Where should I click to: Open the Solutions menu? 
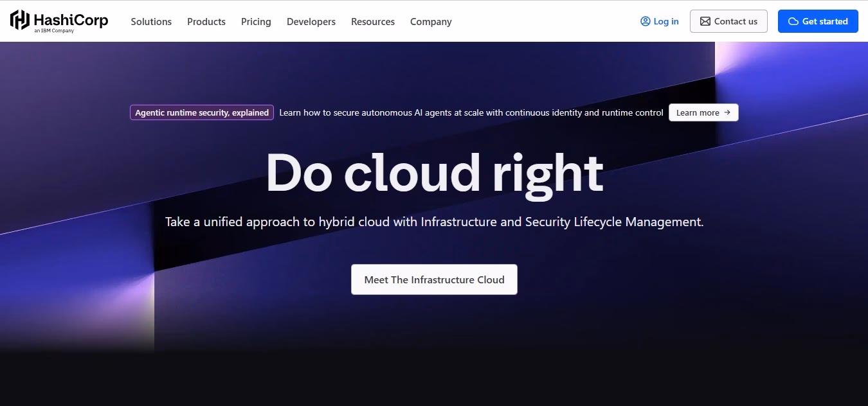click(151, 21)
